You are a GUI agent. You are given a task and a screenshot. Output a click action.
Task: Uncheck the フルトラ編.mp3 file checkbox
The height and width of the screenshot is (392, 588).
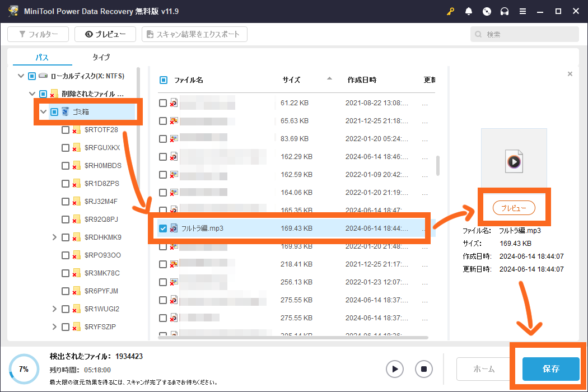click(163, 228)
